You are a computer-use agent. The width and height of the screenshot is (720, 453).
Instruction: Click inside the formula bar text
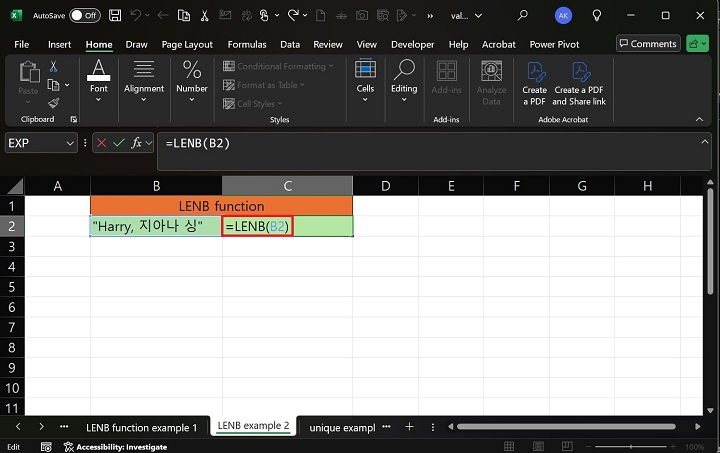point(400,143)
